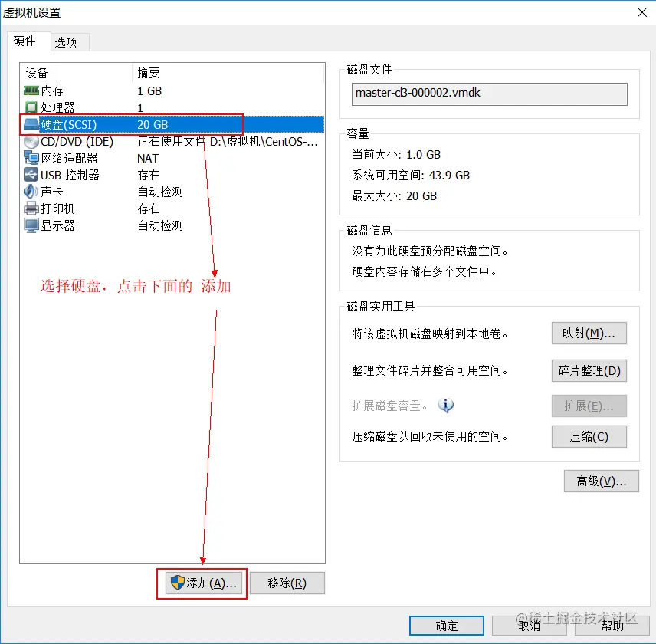The height and width of the screenshot is (644, 656).
Task: Click the 设备 column header
Action: tap(37, 73)
